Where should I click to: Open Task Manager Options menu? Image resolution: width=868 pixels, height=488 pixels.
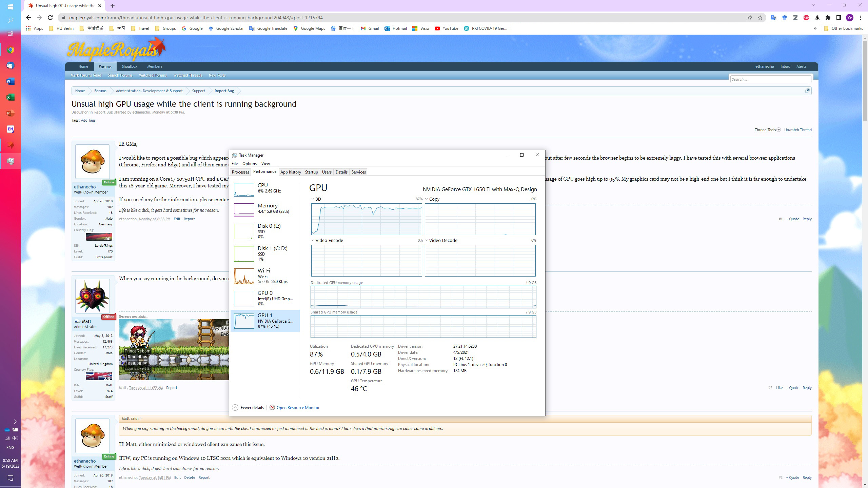(x=250, y=164)
